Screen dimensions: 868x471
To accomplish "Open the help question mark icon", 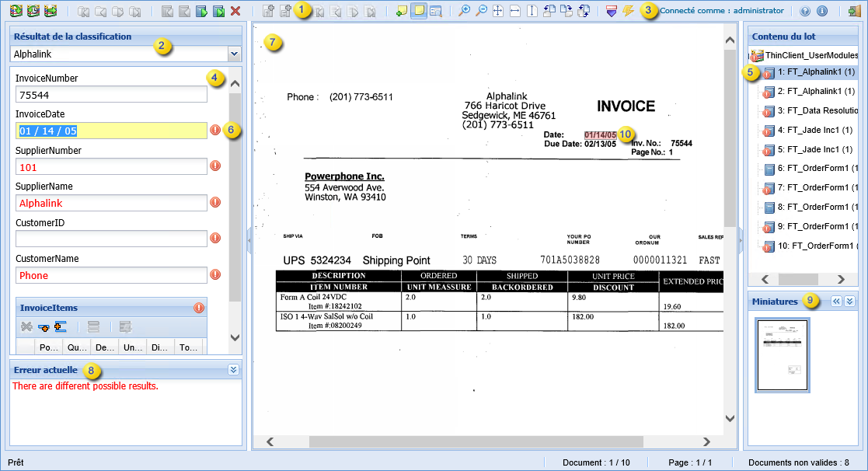I will (x=805, y=10).
